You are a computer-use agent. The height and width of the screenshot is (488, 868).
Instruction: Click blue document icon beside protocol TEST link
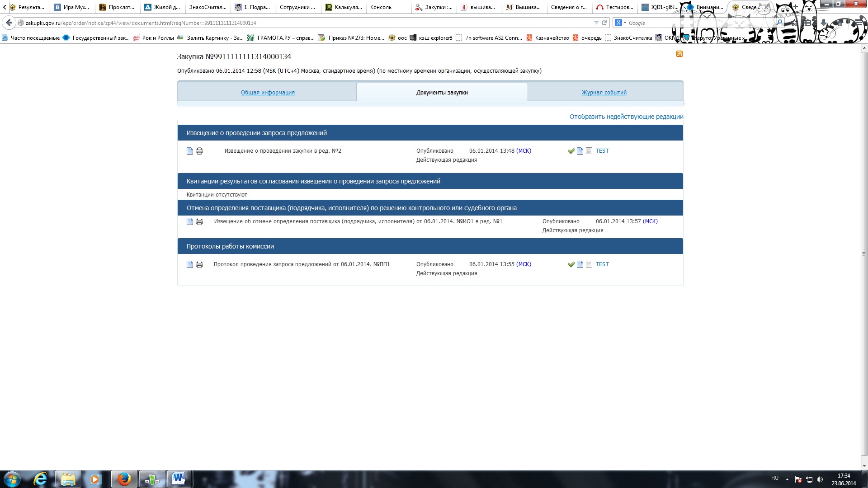(580, 264)
